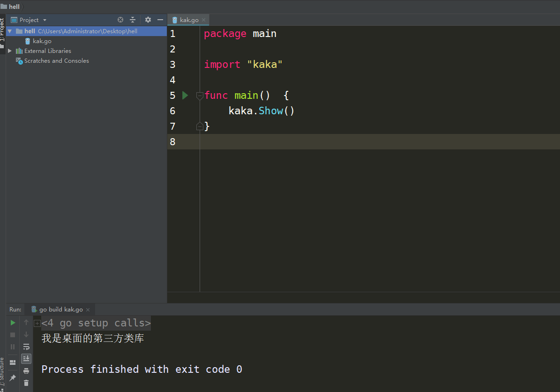Expand the External Libraries node arrow

[10, 51]
